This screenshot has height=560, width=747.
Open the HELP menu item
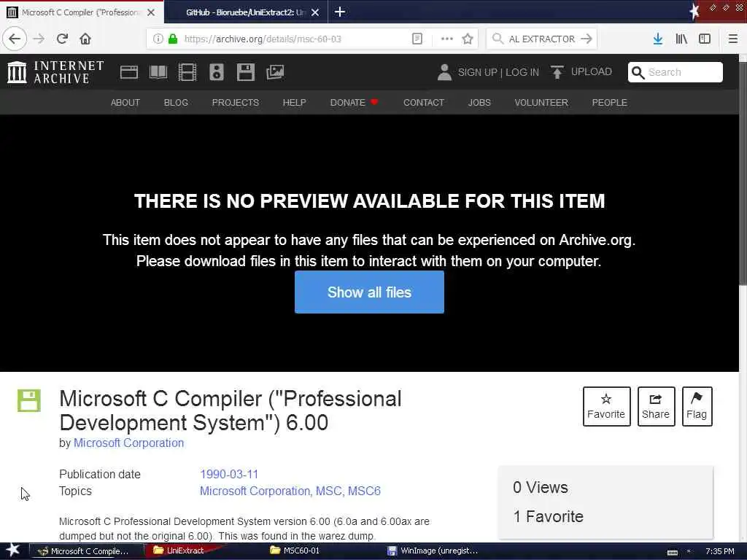(295, 102)
